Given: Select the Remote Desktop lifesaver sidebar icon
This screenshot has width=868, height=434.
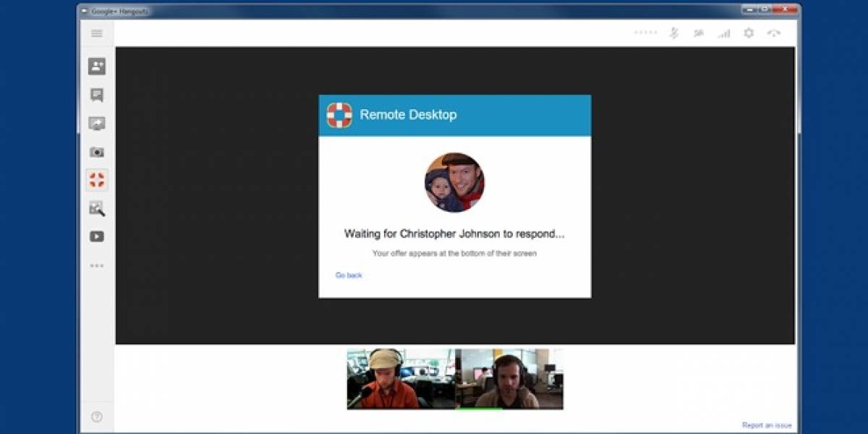Looking at the screenshot, I should coord(97,180).
